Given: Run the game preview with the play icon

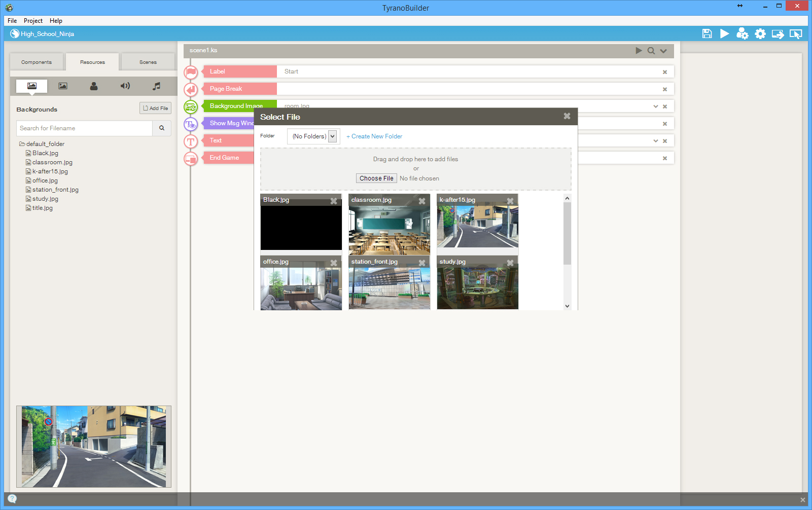Looking at the screenshot, I should [725, 33].
